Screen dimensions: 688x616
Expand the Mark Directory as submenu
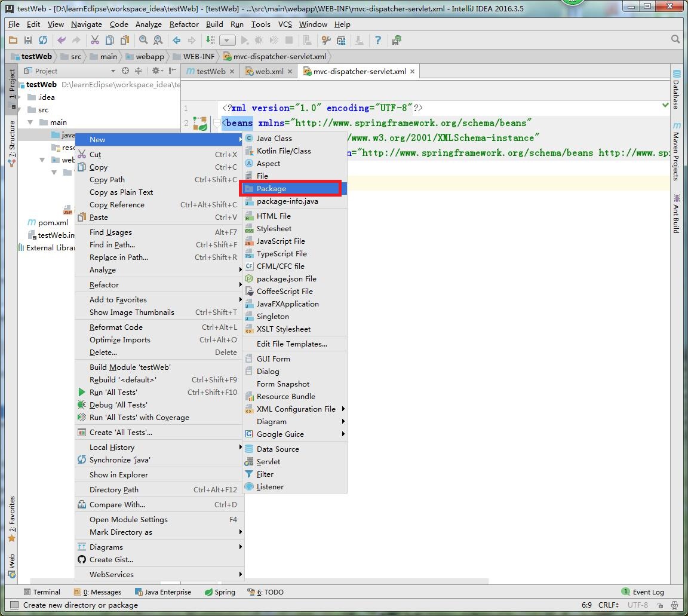pyautogui.click(x=159, y=532)
